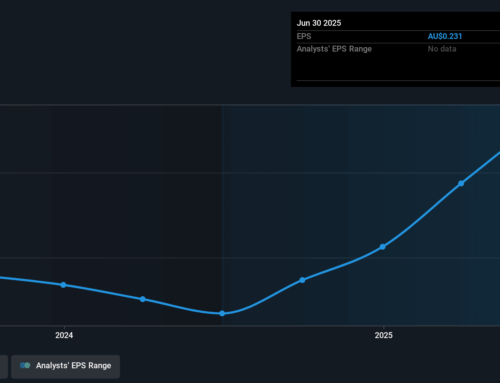Click the 'Analysts' EPS Range' tooltip row label
This screenshot has width=500, height=383.
coord(334,49)
